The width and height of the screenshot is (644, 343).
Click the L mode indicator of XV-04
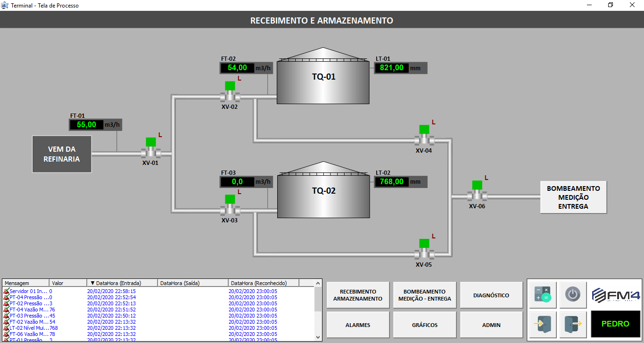[434, 122]
